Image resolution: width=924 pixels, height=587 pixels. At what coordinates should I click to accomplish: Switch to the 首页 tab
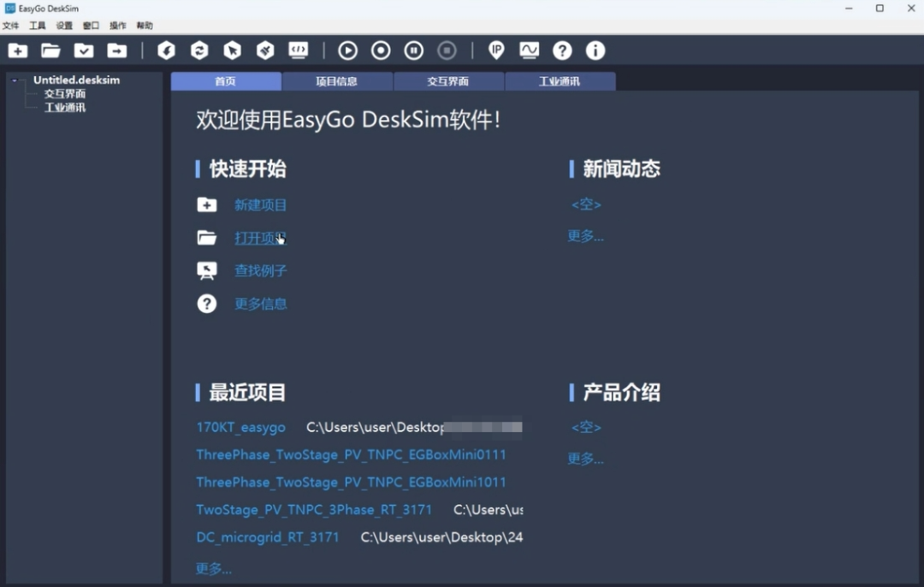226,81
